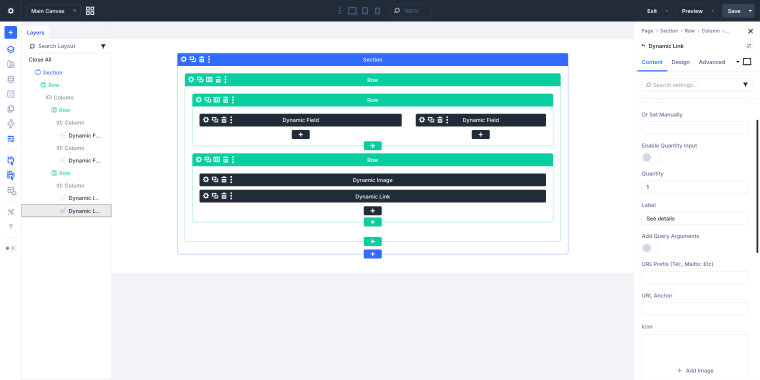Click the 100% zoom field in top bar
This screenshot has height=380, width=760.
(x=410, y=11)
